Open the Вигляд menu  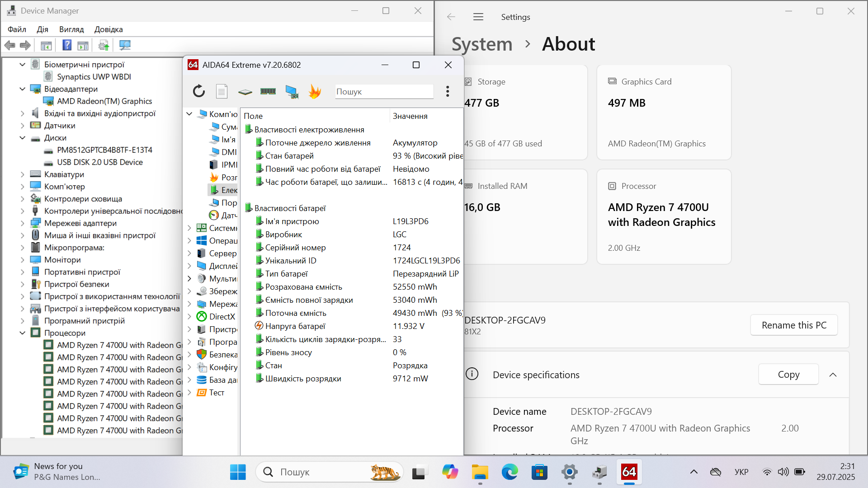point(71,29)
